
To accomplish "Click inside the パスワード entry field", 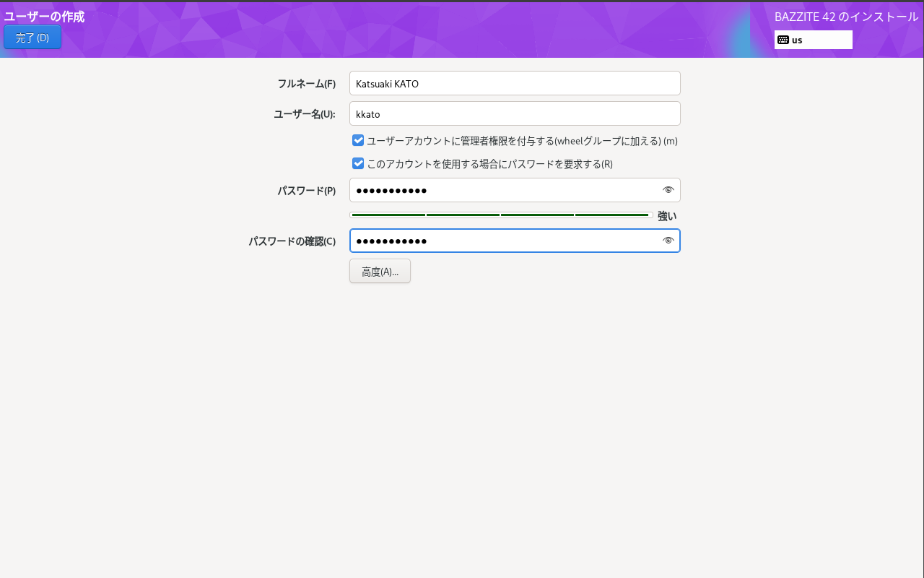I will [x=505, y=189].
